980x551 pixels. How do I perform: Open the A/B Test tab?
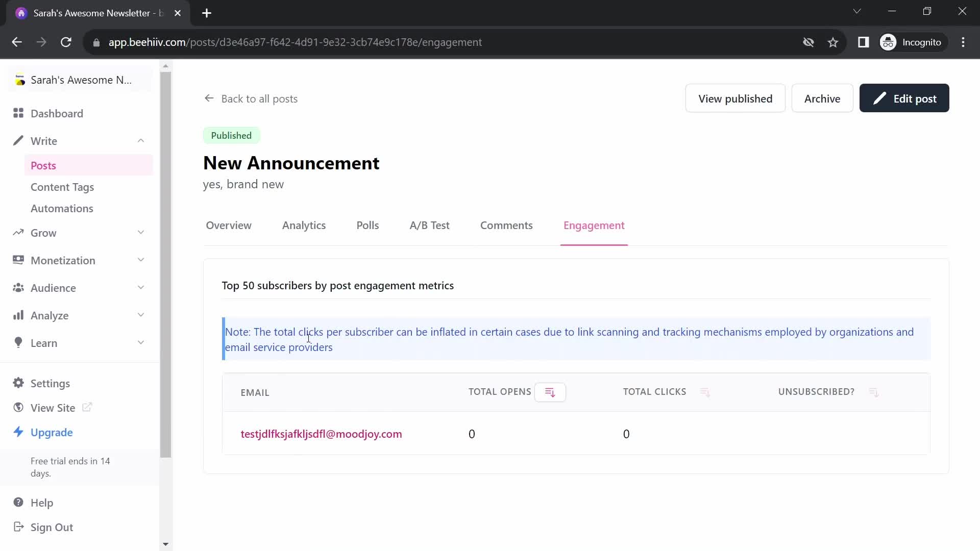tap(429, 226)
